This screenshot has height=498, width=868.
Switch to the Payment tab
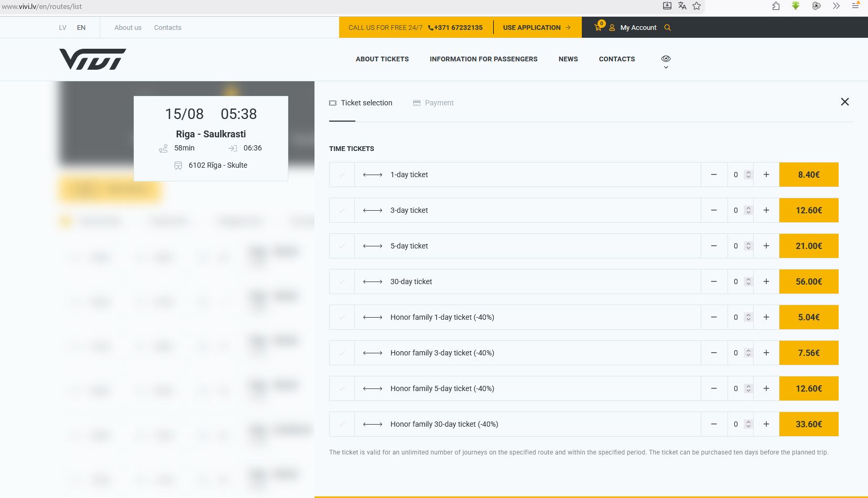(x=433, y=103)
